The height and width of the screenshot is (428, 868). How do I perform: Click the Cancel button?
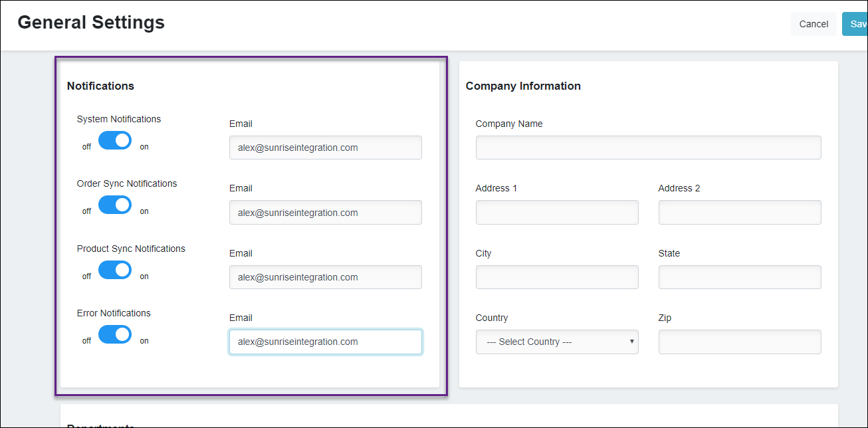pos(814,24)
